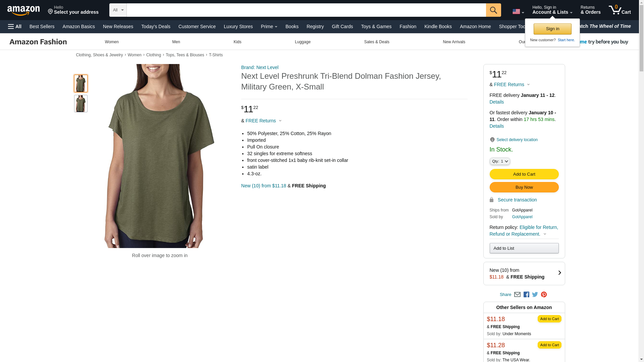Image resolution: width=644 pixels, height=362 pixels.
Task: Expand the language flag selector
Action: tap(518, 12)
